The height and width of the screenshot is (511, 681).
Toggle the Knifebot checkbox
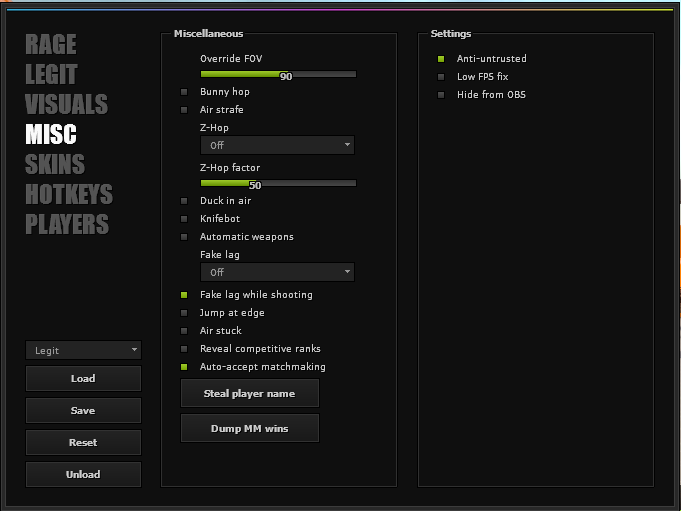pos(184,219)
